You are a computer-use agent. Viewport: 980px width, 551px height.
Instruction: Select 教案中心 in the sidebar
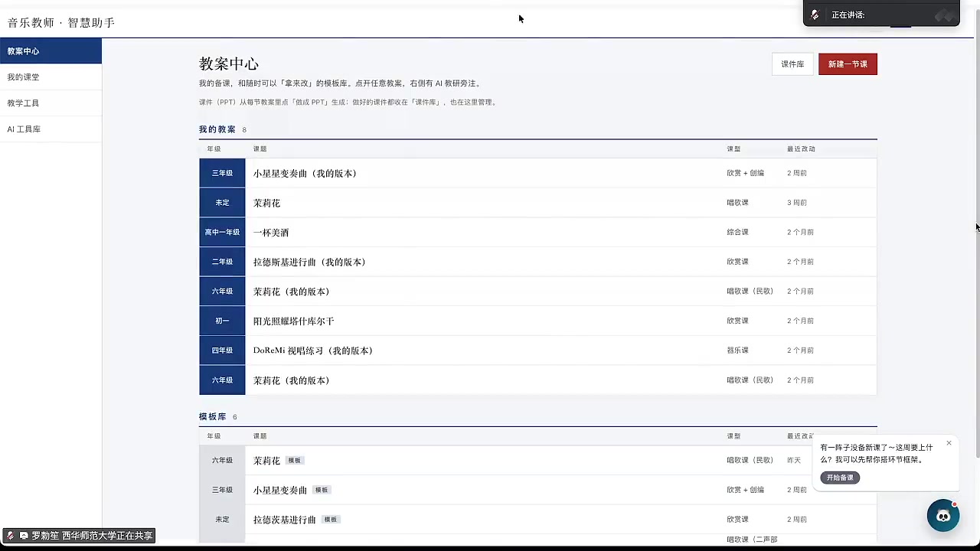51,51
